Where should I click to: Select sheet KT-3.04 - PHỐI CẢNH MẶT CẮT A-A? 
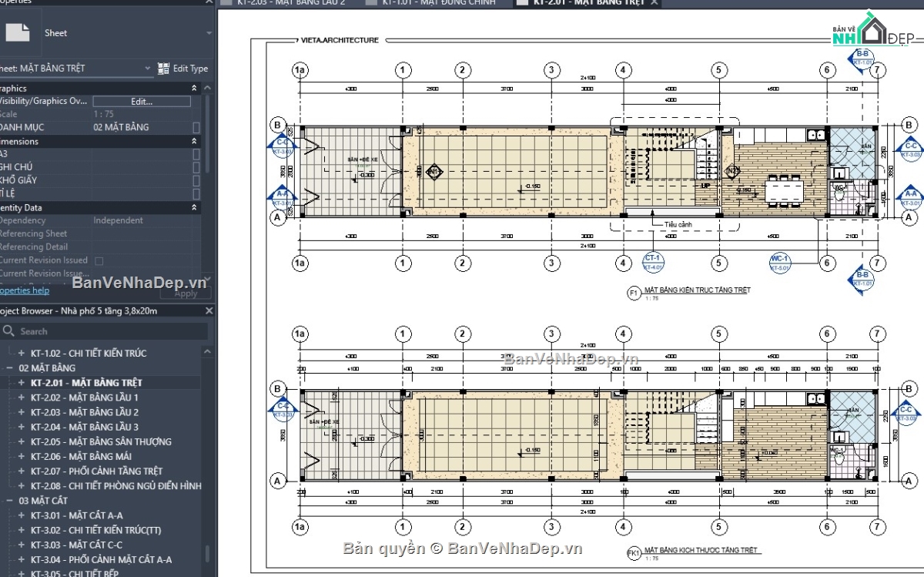102,560
